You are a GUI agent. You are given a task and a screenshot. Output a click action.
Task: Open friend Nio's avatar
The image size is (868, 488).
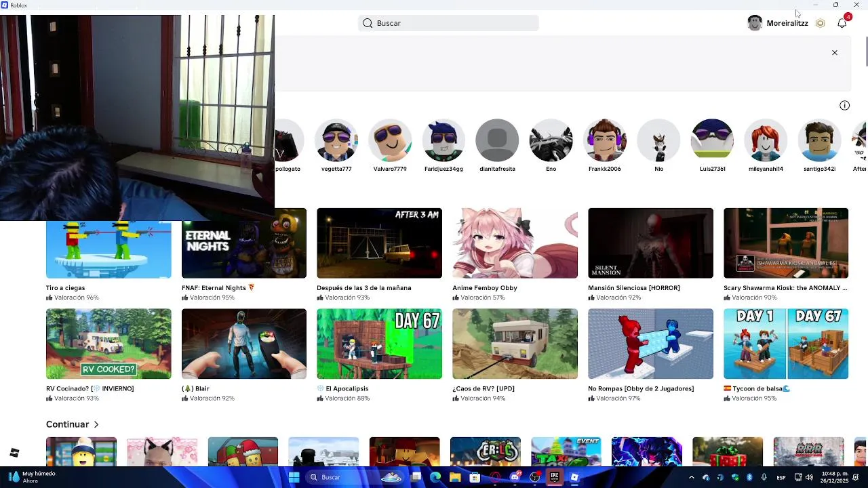coord(658,140)
